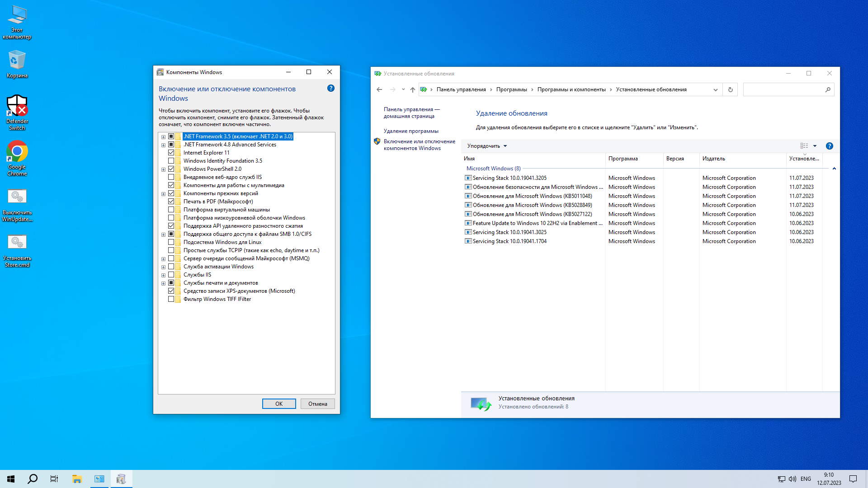
Task: Sort by the Publisher column header
Action: 714,159
